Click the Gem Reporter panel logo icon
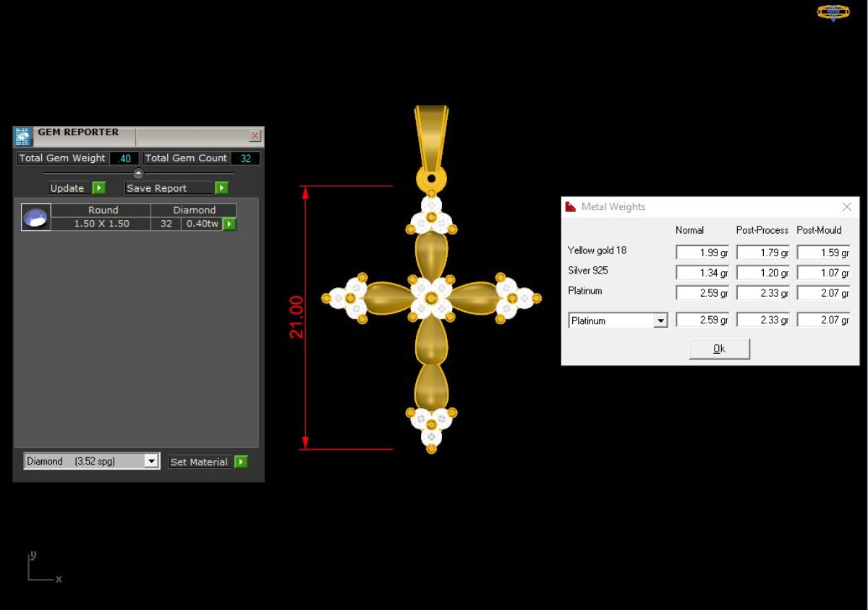868x610 pixels. click(x=22, y=137)
